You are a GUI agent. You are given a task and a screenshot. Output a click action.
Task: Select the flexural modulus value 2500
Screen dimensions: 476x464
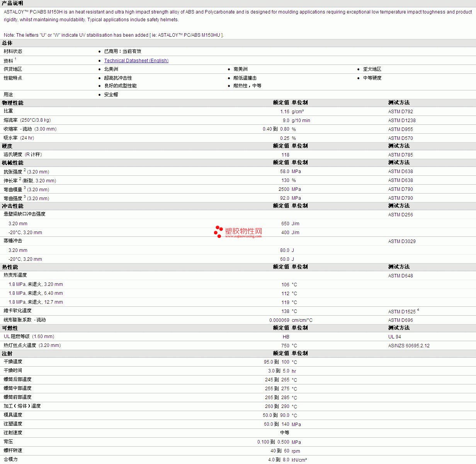[284, 189]
